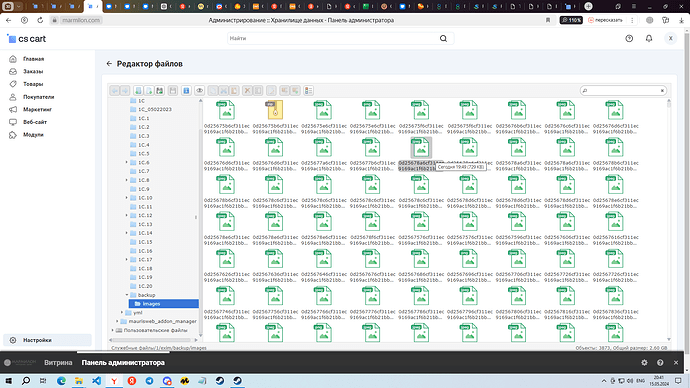690x388 pixels.
Task: Expand the maurisweb_addon_manager folder
Action: (x=117, y=321)
